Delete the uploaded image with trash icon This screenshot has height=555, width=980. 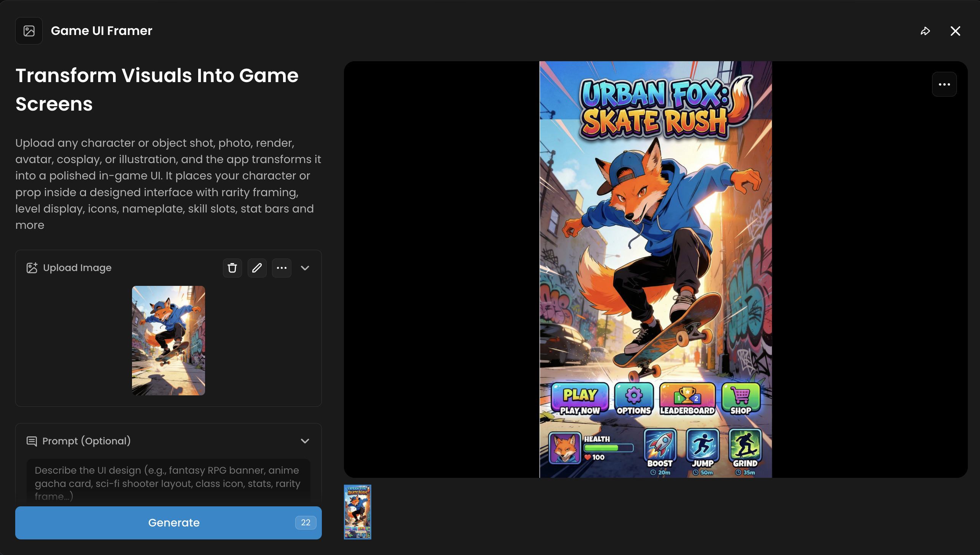point(232,268)
